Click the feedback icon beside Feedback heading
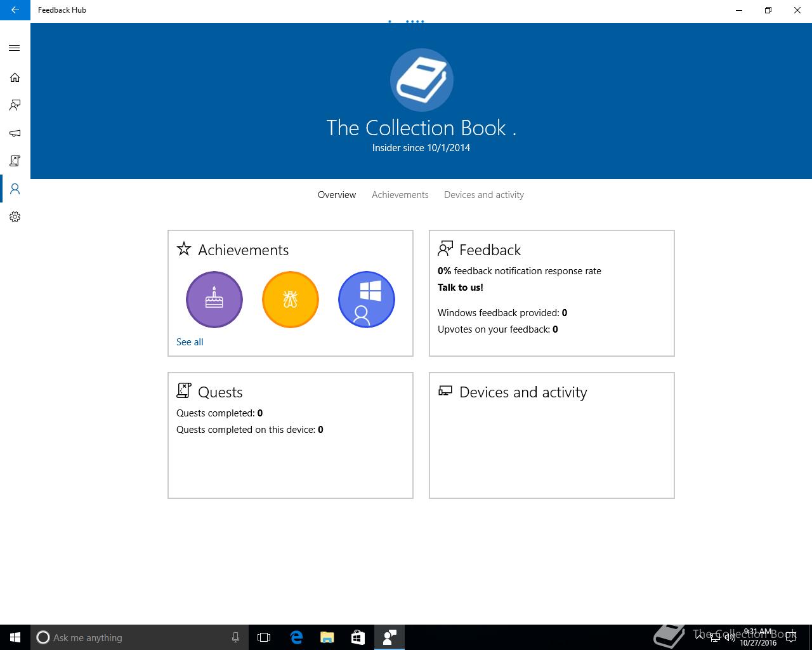Image resolution: width=812 pixels, height=650 pixels. click(x=445, y=248)
